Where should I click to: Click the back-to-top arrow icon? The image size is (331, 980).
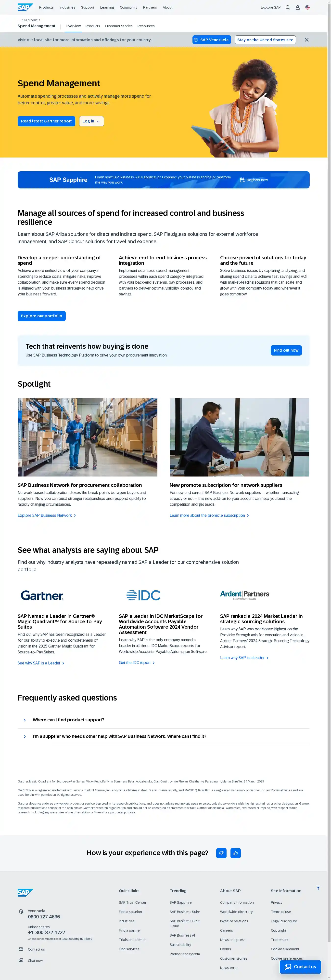point(318,887)
